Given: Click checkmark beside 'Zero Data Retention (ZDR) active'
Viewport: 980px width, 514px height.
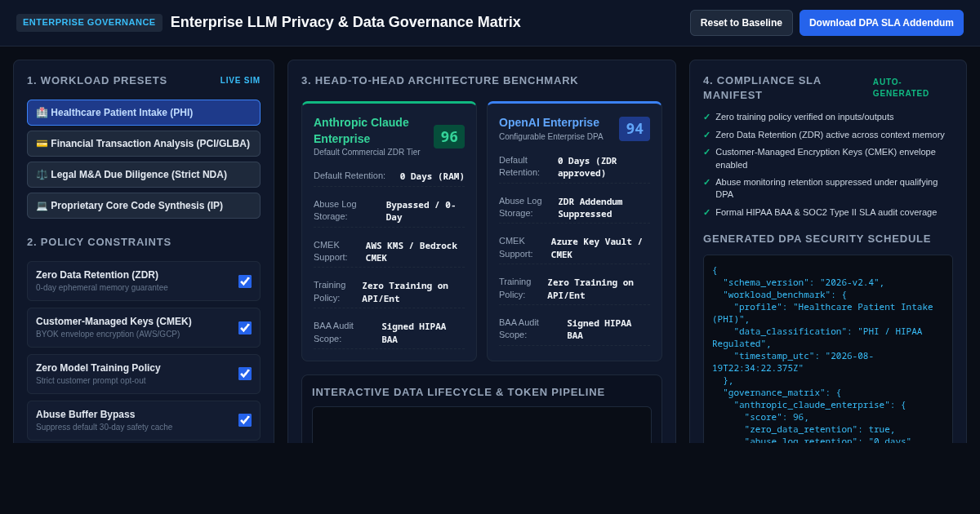Looking at the screenshot, I should click(707, 135).
